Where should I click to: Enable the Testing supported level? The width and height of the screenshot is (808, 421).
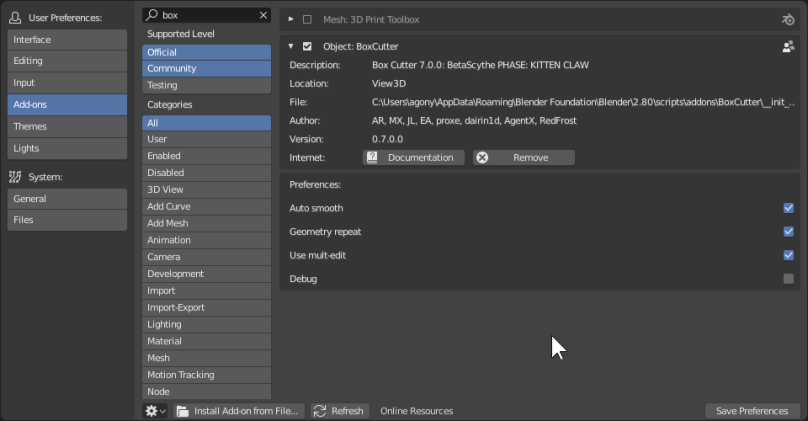point(206,85)
